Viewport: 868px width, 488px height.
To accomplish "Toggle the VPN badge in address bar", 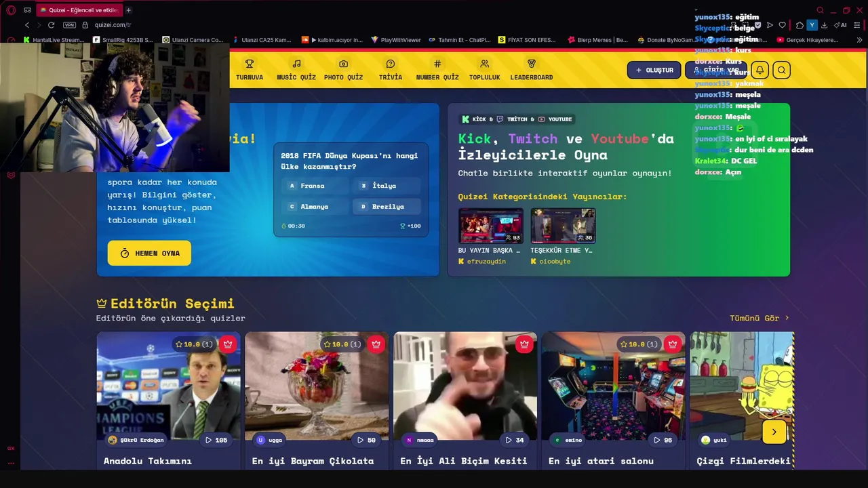I will pyautogui.click(x=69, y=25).
